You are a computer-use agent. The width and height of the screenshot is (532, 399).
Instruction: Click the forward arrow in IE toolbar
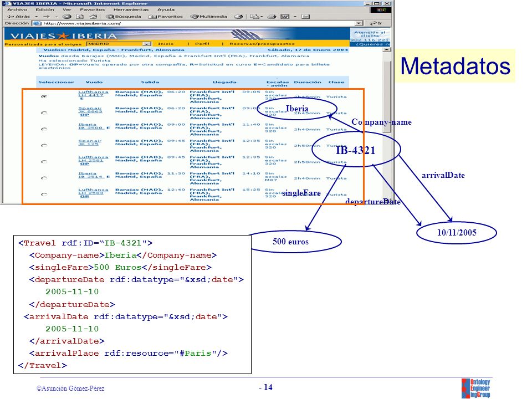(x=47, y=16)
